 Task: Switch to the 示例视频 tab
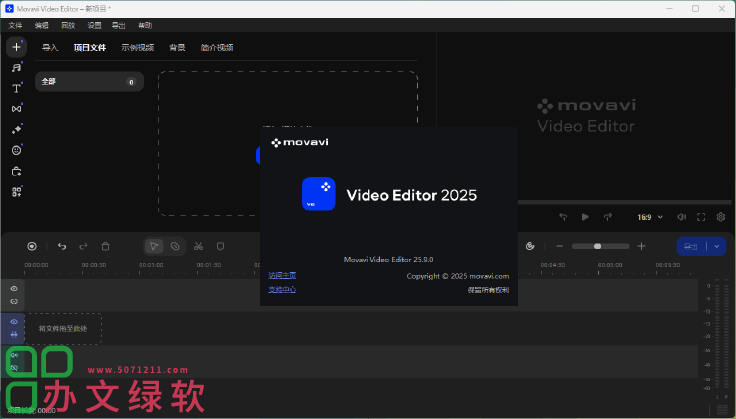(x=138, y=47)
